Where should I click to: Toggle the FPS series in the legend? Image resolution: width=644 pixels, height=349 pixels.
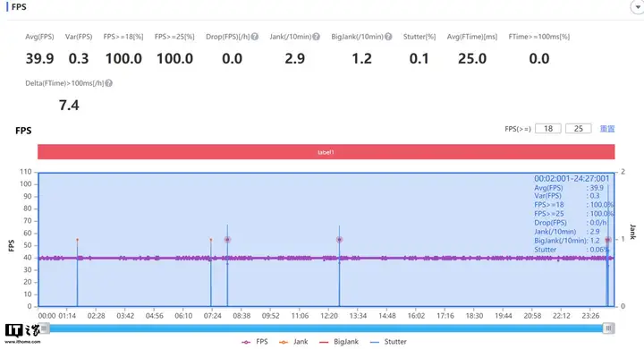pyautogui.click(x=255, y=342)
